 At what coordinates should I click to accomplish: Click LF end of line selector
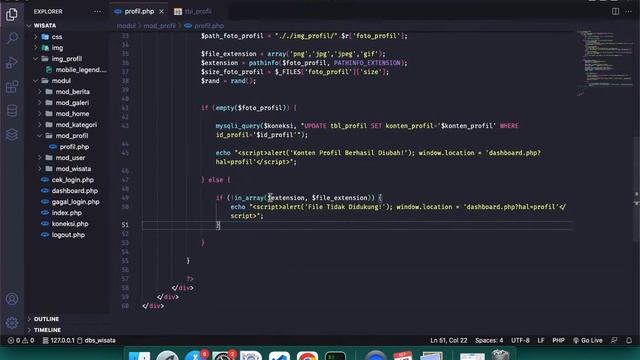(540, 340)
